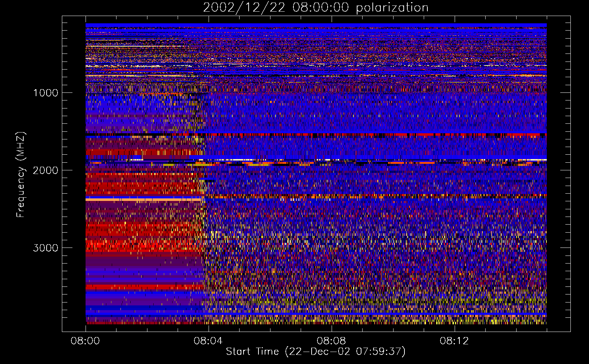This screenshot has width=589, height=364.
Task: Click the 1000 frequency tick label
Action: tap(46, 93)
